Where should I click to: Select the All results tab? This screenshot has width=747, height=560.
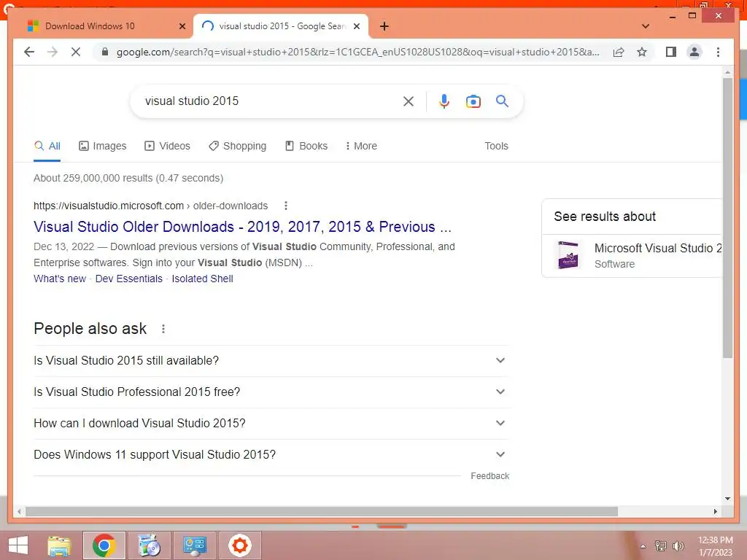pyautogui.click(x=47, y=146)
